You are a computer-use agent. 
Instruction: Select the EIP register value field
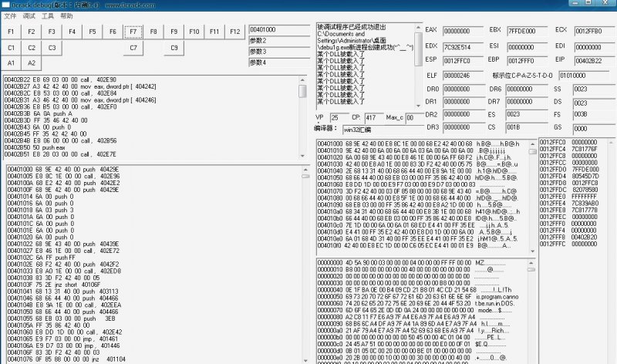595,61
